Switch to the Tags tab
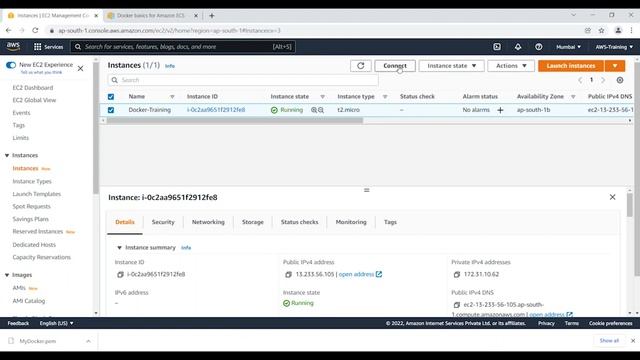This screenshot has width=640, height=360. [x=390, y=222]
